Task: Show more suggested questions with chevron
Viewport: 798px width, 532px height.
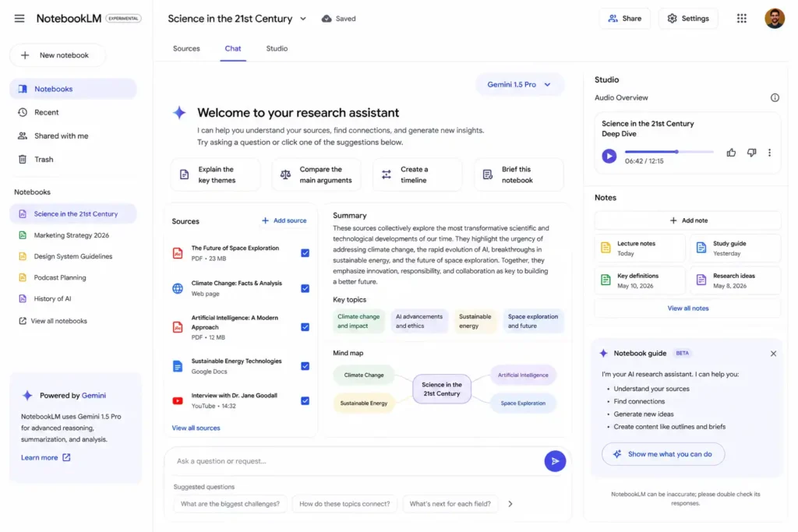Action: 510,503
